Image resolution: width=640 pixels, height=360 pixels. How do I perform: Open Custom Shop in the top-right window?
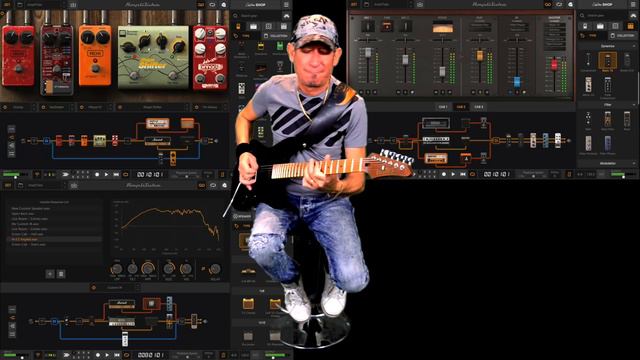click(x=603, y=4)
